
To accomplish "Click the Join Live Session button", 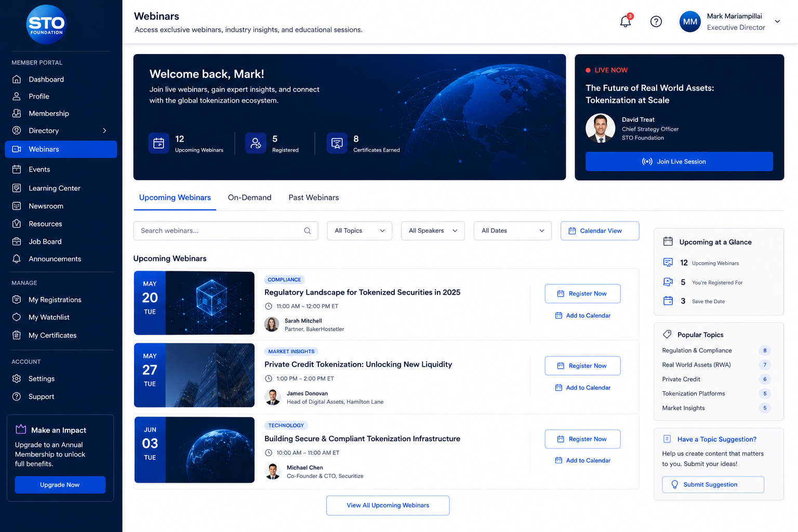I will pos(679,162).
